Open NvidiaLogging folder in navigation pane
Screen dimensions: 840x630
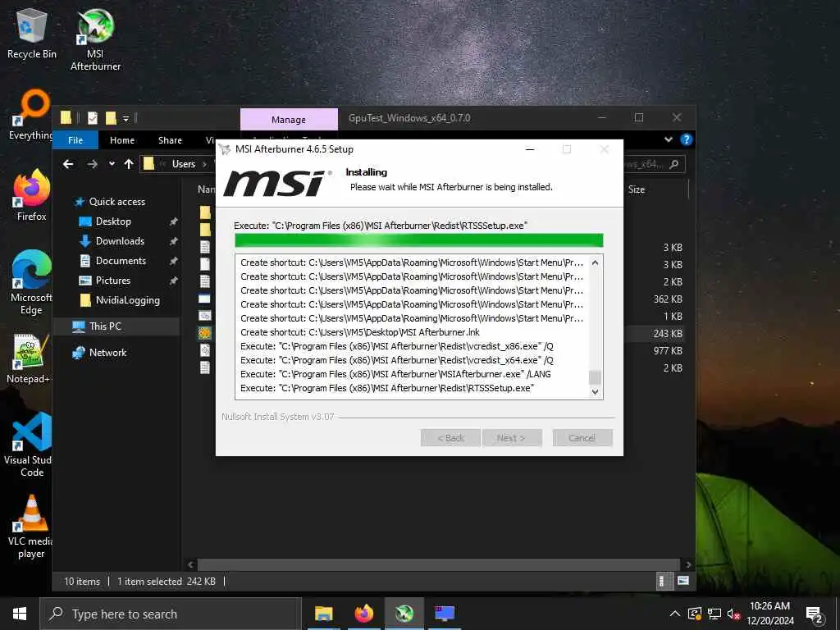point(127,300)
